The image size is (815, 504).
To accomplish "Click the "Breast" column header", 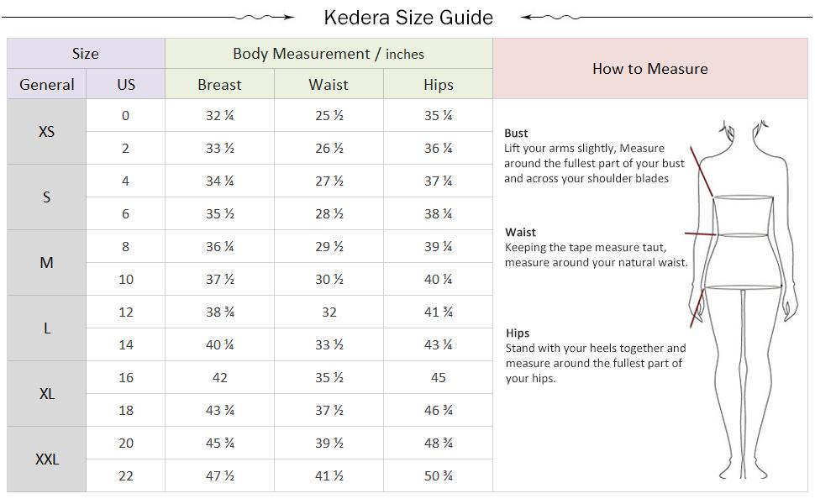I will tap(219, 85).
